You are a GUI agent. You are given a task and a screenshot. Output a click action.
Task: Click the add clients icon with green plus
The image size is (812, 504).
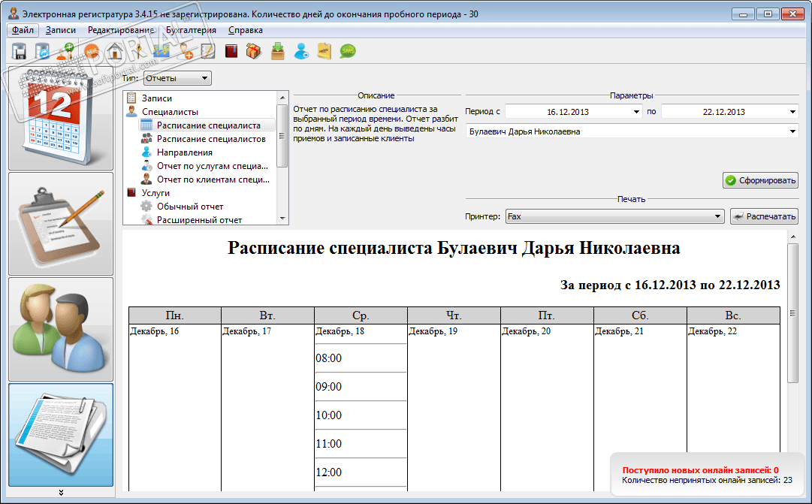[66, 51]
